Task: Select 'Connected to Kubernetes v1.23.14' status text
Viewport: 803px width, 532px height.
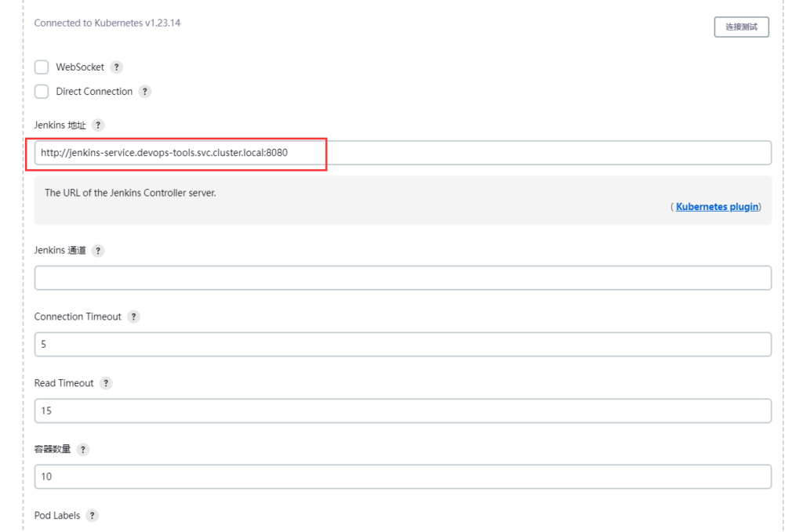Action: coord(107,23)
